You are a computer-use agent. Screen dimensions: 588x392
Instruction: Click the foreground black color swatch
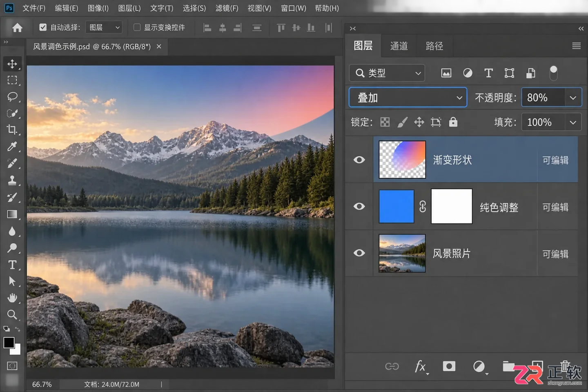click(9, 342)
